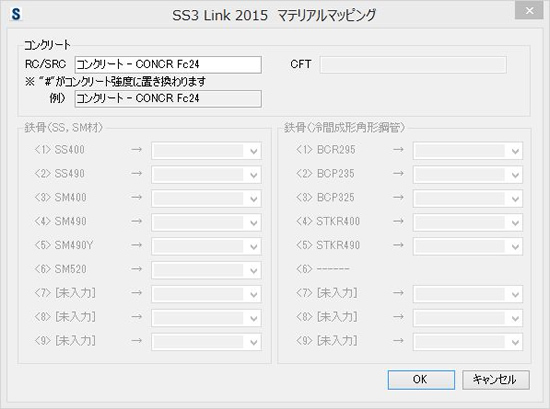Open the 冷間成形角形鋼管 <9> [未入力] dropdown

click(468, 342)
